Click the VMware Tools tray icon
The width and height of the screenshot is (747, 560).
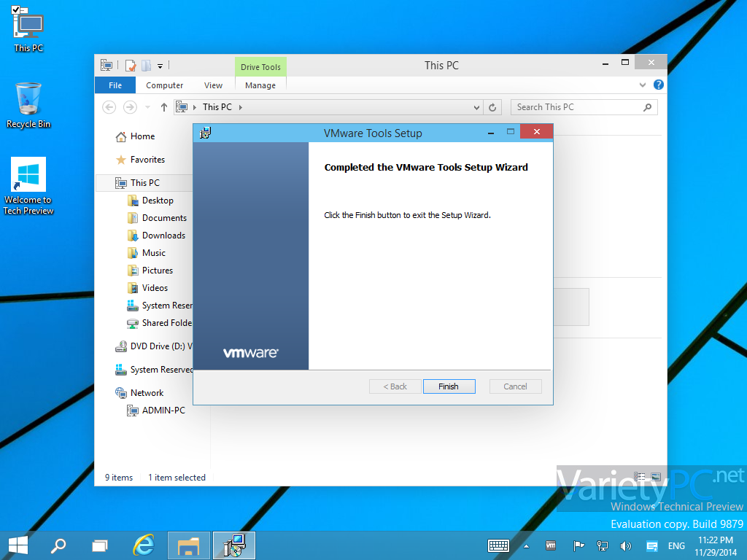pos(551,545)
